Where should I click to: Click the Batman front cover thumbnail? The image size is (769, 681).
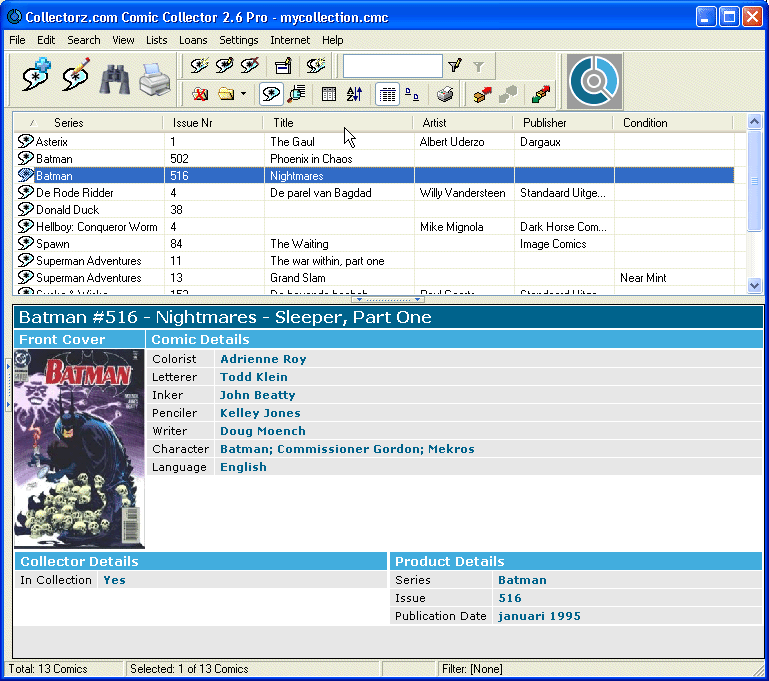click(79, 449)
